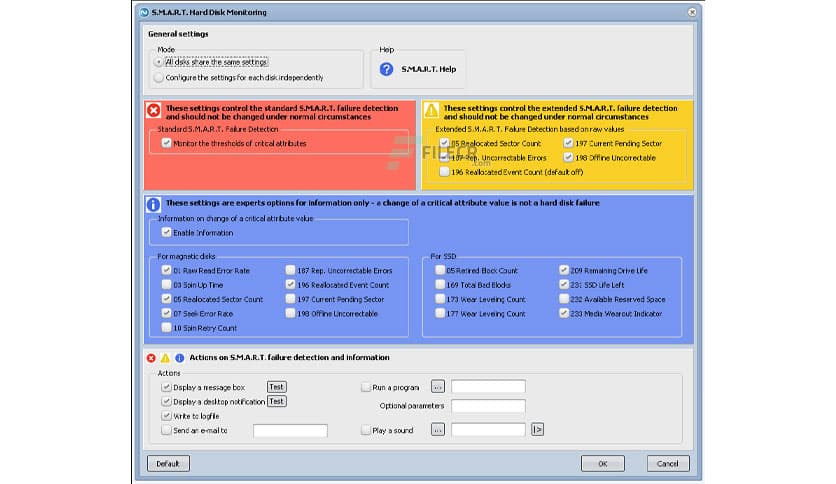Image resolution: width=836 pixels, height=484 pixels.
Task: Enable SSD '173 Wear Leveling Count'
Action: point(440,300)
